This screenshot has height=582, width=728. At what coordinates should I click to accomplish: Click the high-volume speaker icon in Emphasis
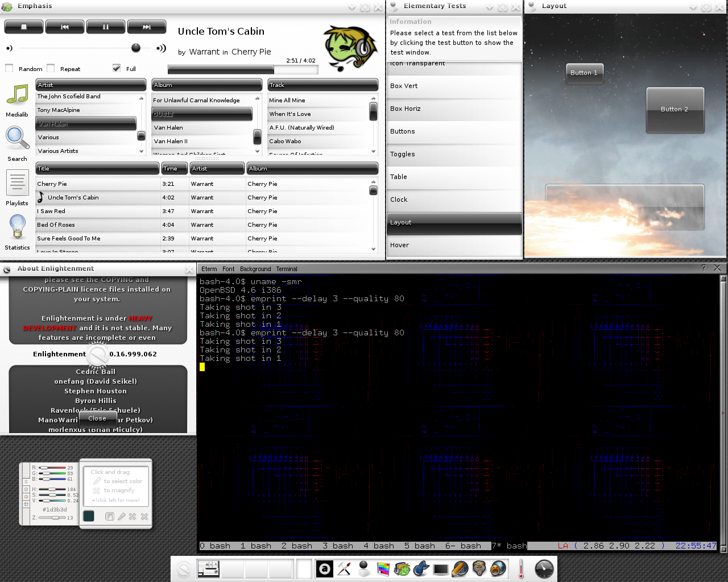pyautogui.click(x=162, y=48)
